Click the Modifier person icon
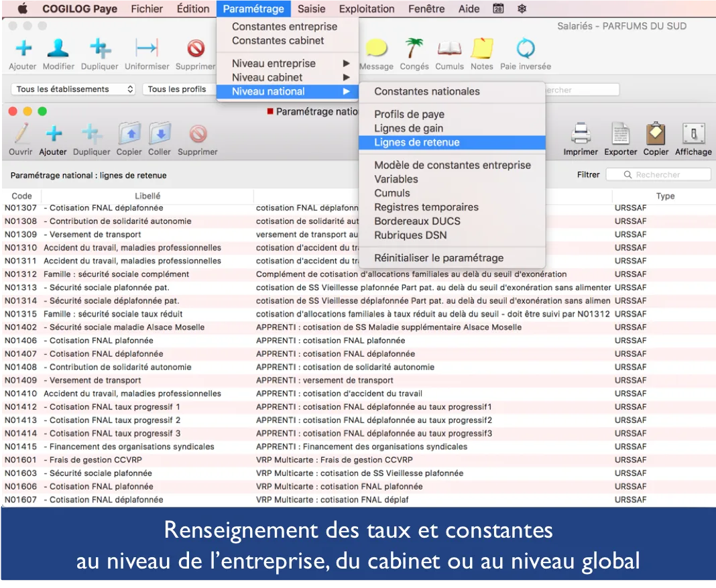 click(x=58, y=48)
